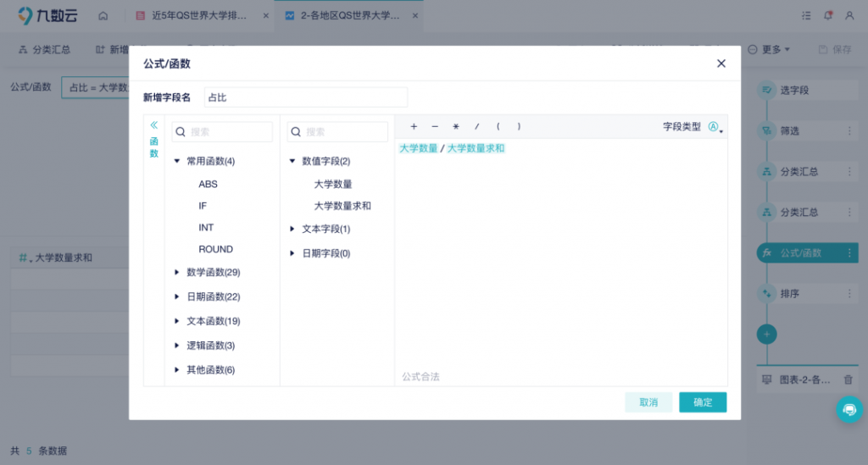Open the online support chat bubble
This screenshot has height=465, width=868.
[849, 409]
